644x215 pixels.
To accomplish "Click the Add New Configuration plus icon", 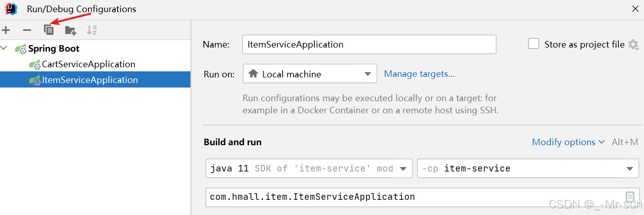I will click(6, 30).
